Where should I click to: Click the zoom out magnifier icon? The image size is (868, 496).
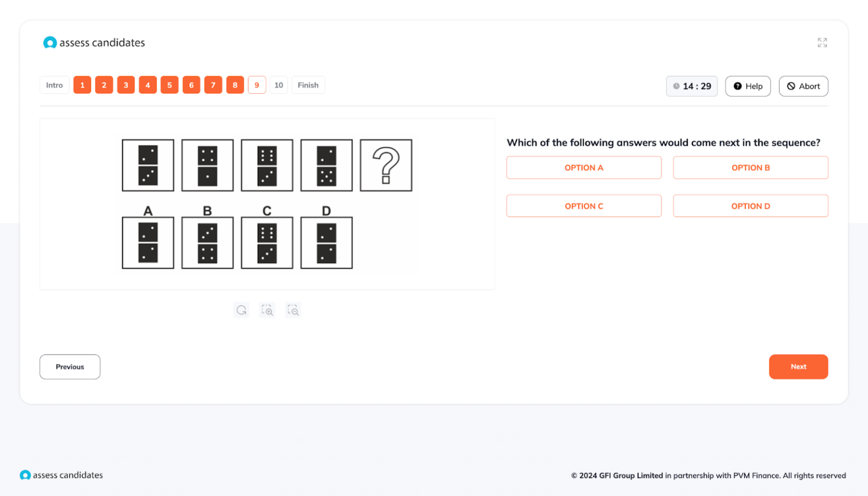[x=293, y=310]
